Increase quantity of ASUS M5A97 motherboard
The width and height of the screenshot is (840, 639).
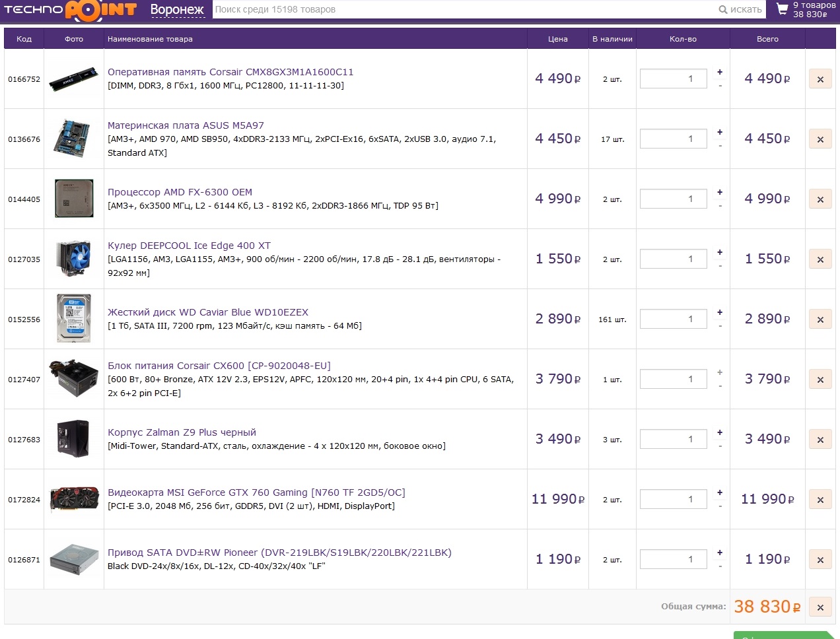coord(720,132)
